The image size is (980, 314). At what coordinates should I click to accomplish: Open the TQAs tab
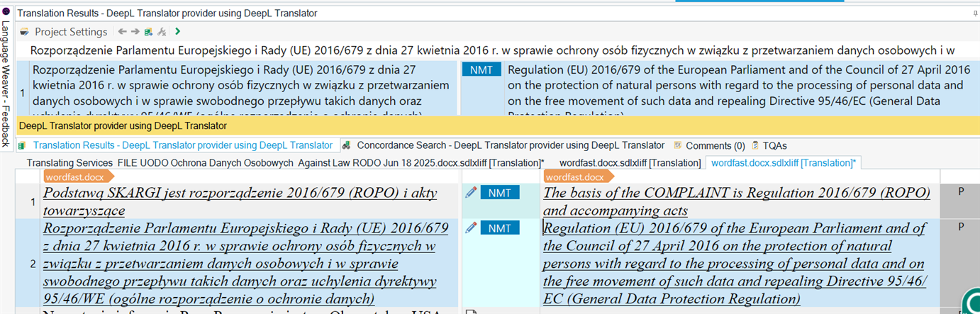click(x=769, y=146)
